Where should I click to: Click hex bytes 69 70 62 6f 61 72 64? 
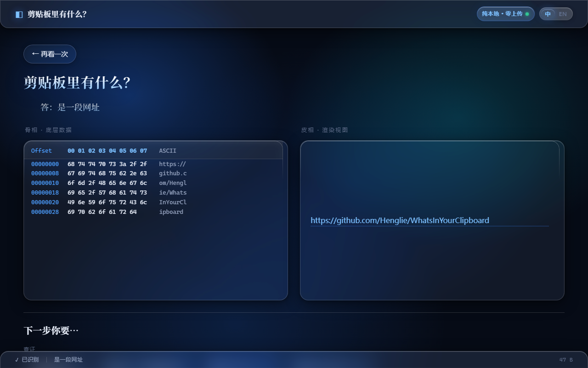(x=102, y=212)
